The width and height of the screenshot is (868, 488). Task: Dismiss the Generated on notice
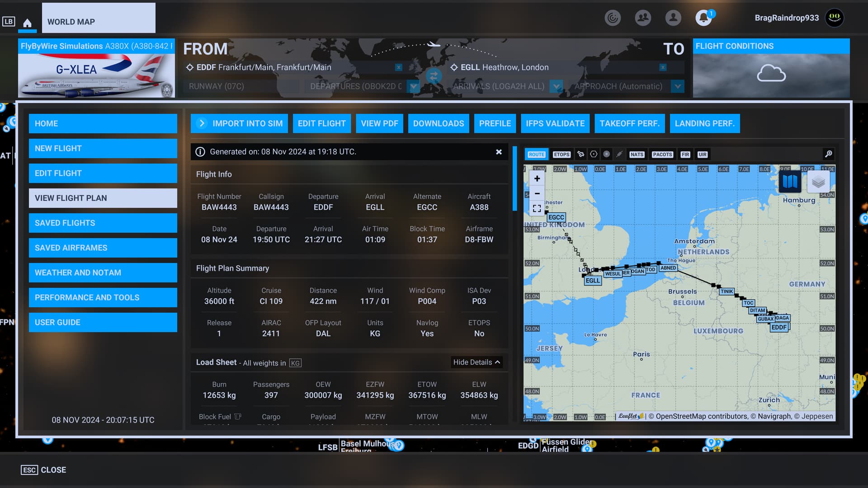tap(499, 152)
